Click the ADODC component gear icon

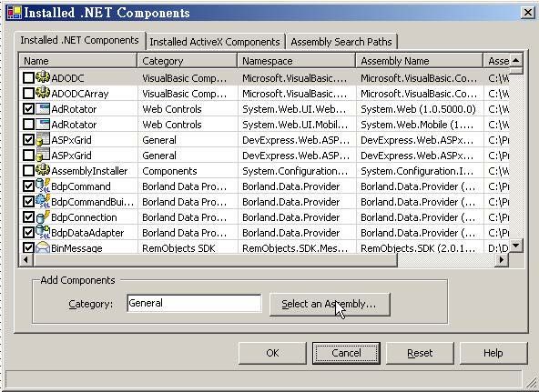coord(43,77)
